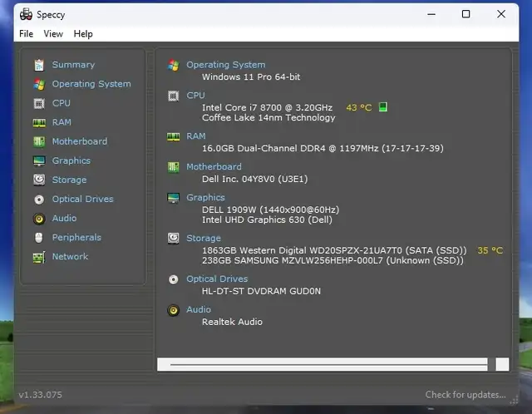Select Operating System in the sidebar list
This screenshot has height=414, width=532.
tap(91, 84)
